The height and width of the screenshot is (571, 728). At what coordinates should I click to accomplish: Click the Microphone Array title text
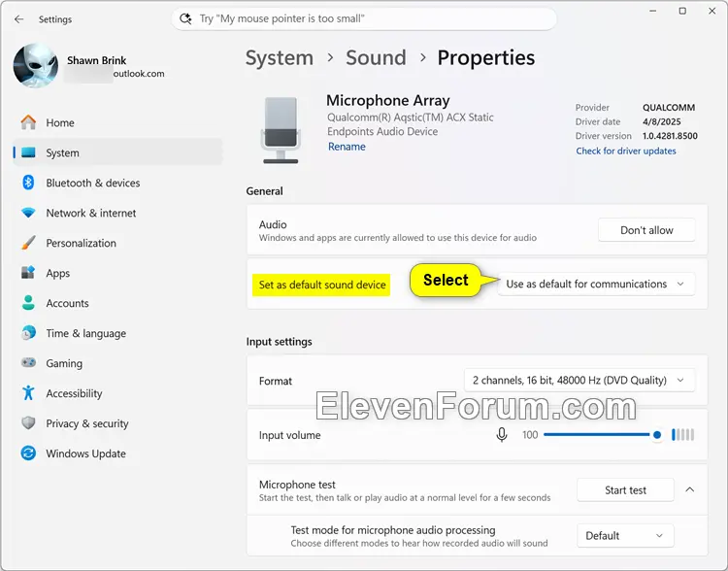pos(388,100)
